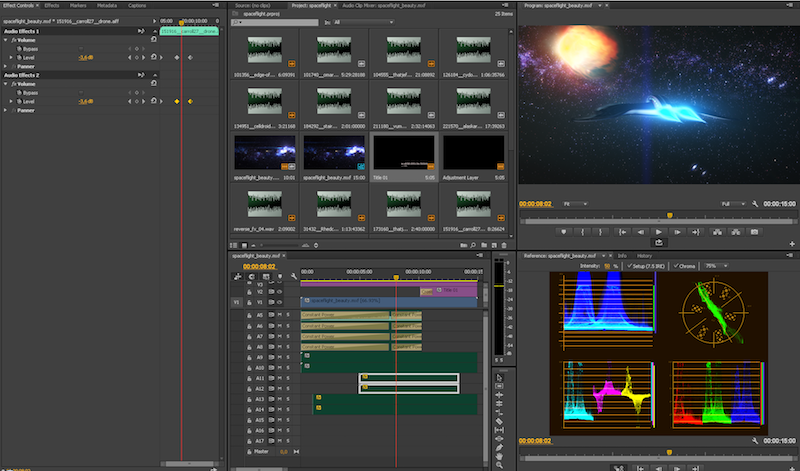Select the Hand tool
The height and width of the screenshot is (471, 800).
pyautogui.click(x=499, y=456)
